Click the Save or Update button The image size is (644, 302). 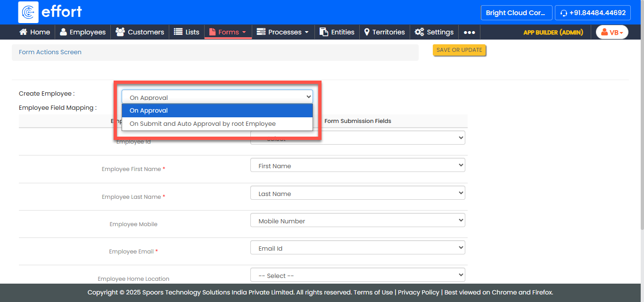459,50
